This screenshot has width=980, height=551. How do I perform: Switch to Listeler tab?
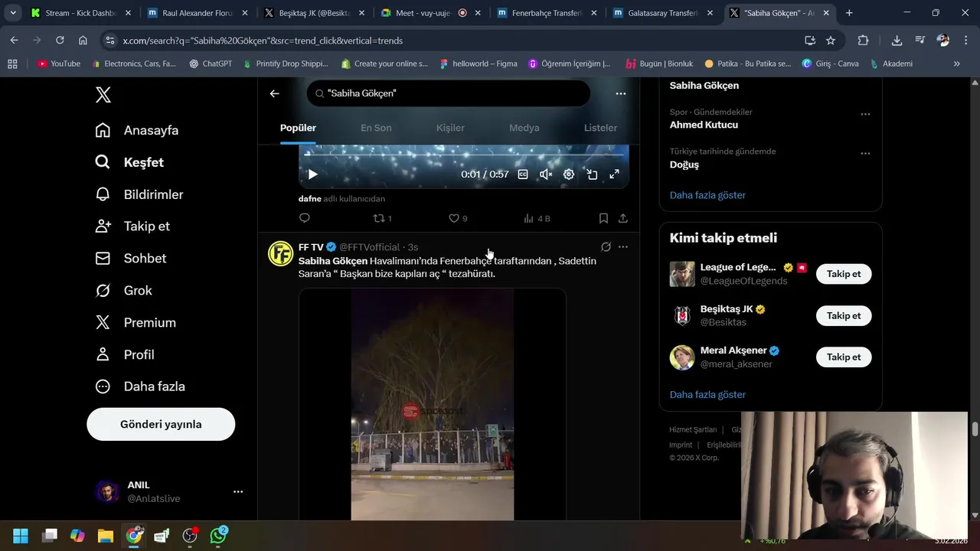[600, 128]
